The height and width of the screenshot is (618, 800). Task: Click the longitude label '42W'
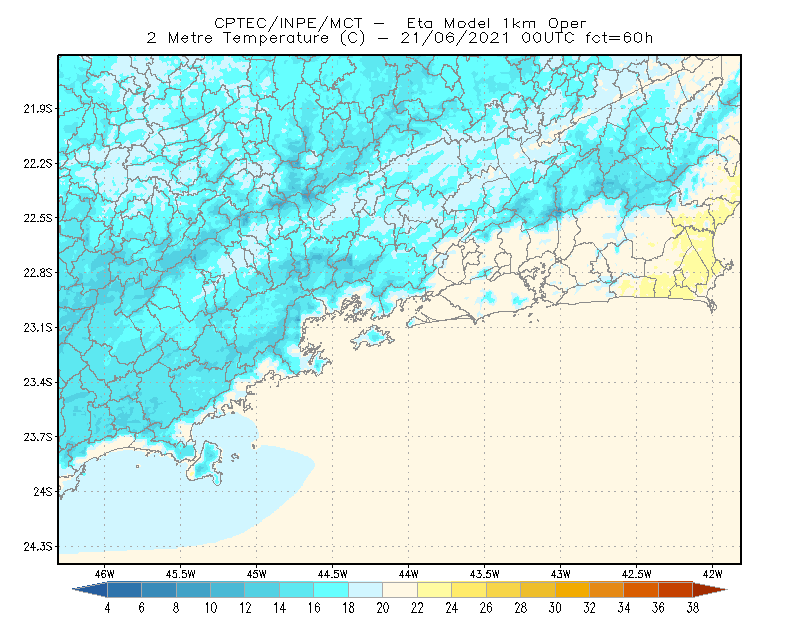(x=713, y=574)
